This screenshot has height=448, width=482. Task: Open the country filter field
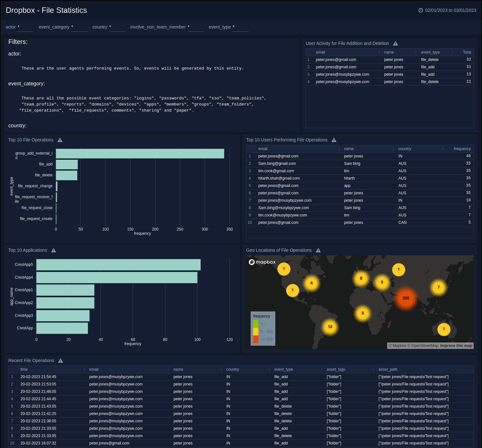(117, 29)
